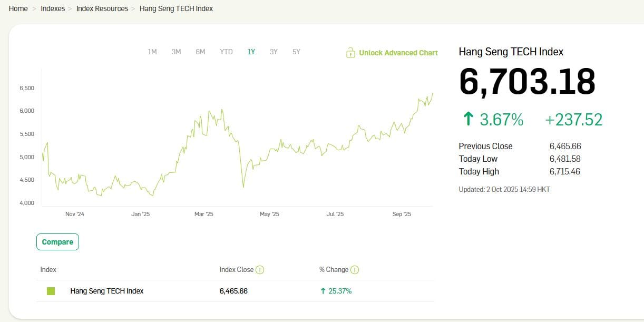Click the green up arrow beside 3.67%
The image size is (644, 322).
[468, 120]
